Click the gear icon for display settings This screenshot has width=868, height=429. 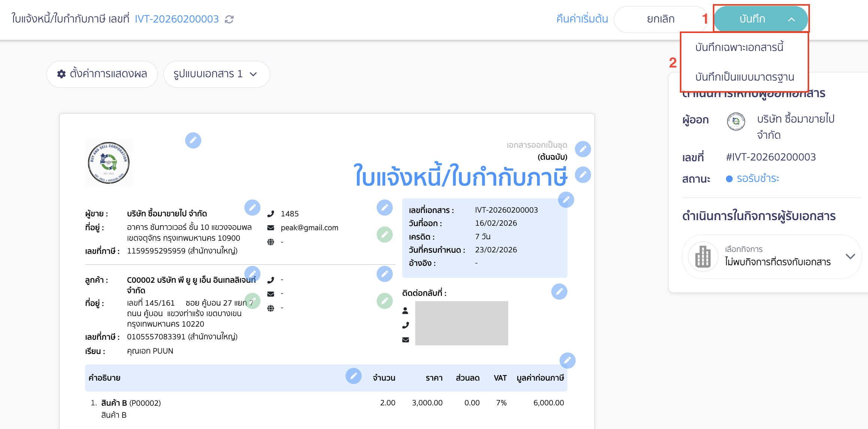tap(62, 74)
